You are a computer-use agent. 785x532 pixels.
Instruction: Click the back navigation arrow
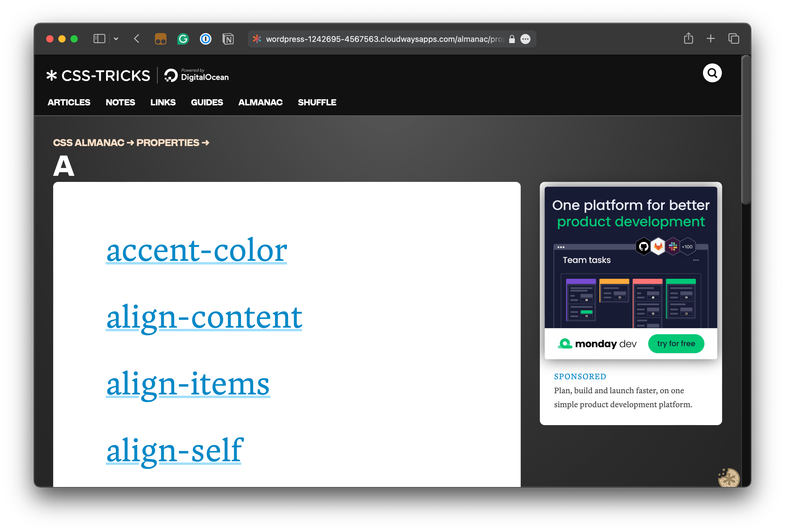pos(136,39)
